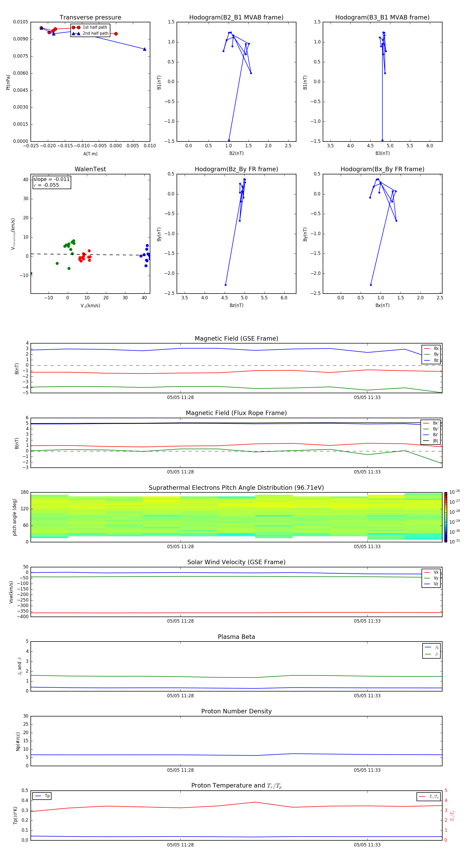473x868 pixels.
Task: Click the 'Proton Temperature and Te/Tp' title
Action: [236, 786]
